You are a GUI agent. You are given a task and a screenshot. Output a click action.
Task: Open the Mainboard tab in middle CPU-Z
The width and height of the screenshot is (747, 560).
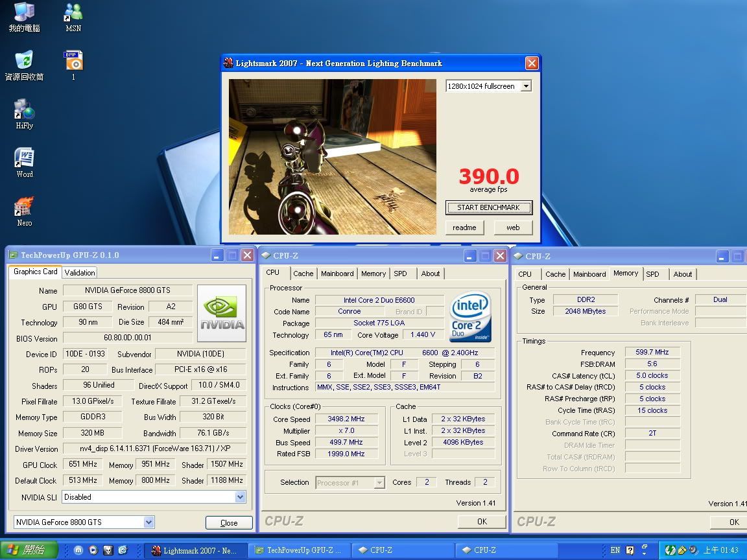click(x=337, y=274)
